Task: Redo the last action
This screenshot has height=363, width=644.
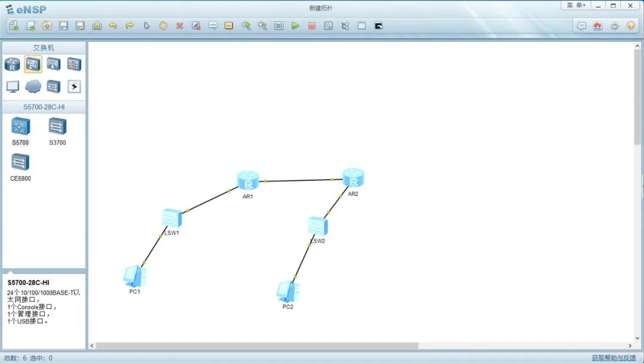Action: pos(130,26)
